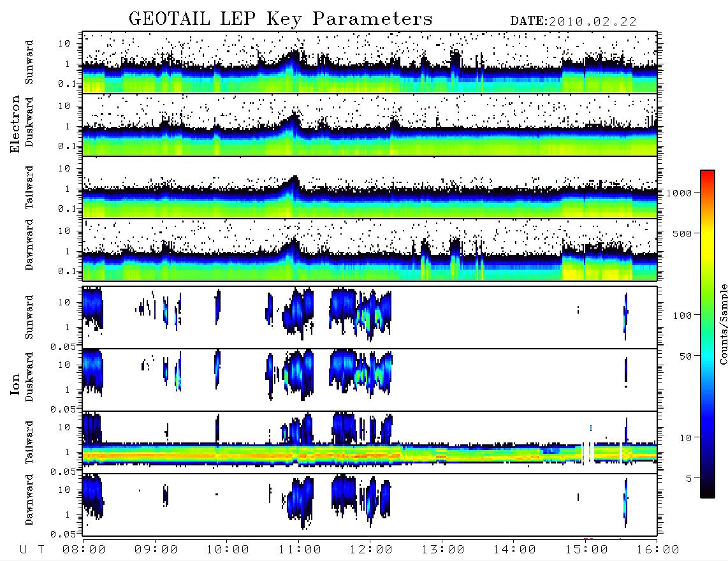Click the "10" color scale label

(x=685, y=438)
